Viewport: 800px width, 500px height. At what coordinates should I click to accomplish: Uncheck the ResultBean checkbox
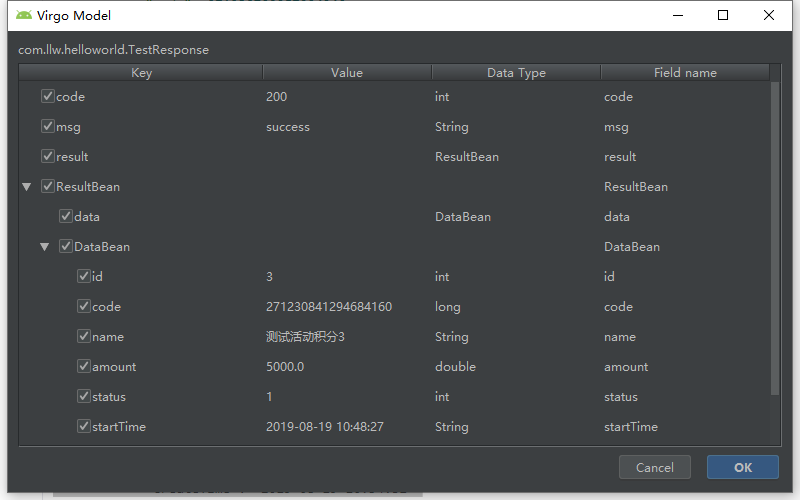tap(47, 186)
